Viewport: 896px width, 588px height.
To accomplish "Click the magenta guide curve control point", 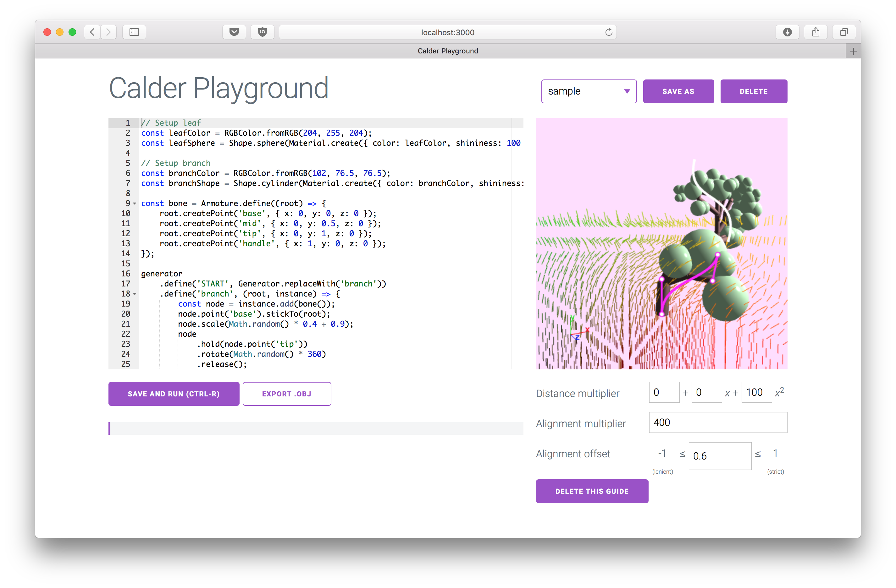I will [x=717, y=255].
